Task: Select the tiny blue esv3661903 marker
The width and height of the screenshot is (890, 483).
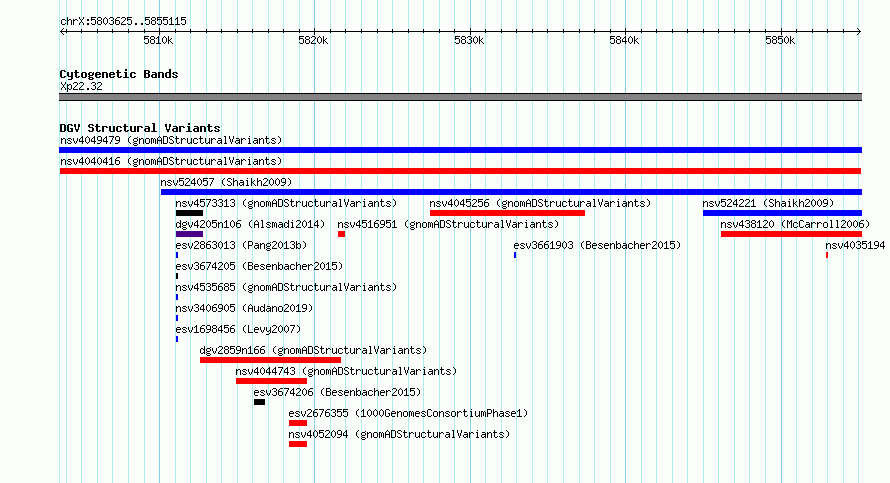Action: (x=515, y=255)
